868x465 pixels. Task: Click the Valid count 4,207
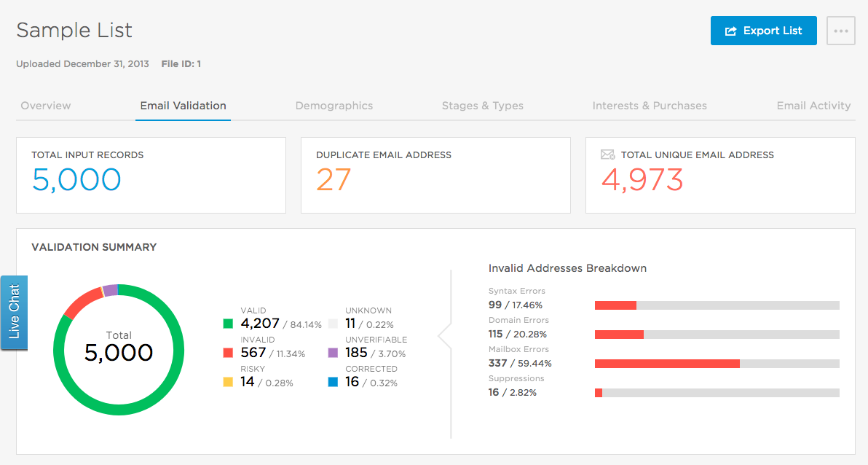point(260,324)
